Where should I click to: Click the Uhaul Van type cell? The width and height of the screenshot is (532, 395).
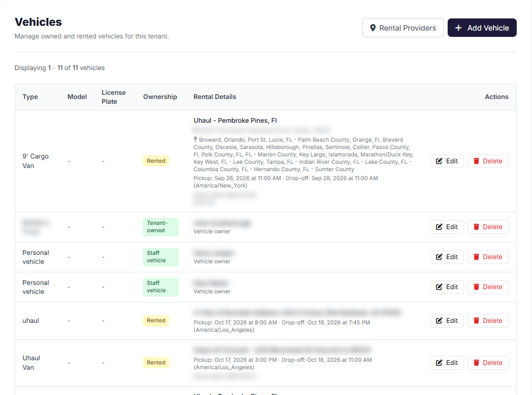point(31,363)
